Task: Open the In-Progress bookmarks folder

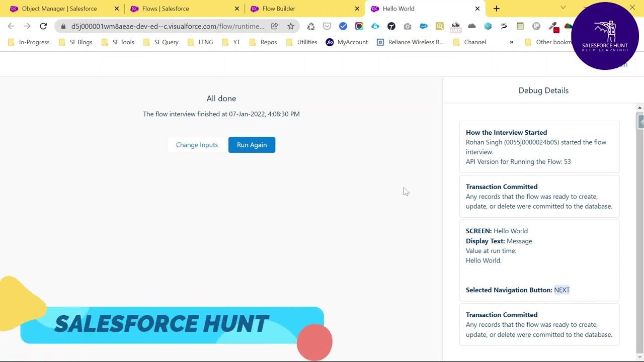Action: (x=29, y=42)
